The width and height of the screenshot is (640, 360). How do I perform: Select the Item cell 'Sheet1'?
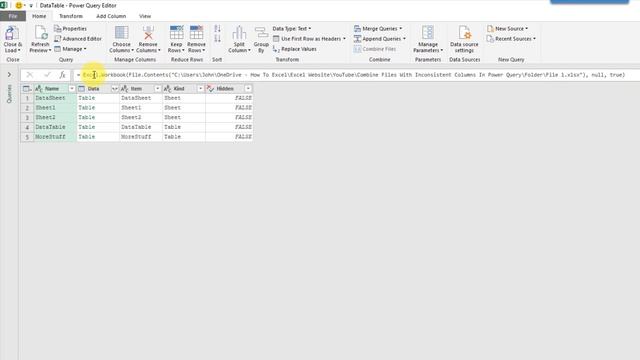point(140,108)
